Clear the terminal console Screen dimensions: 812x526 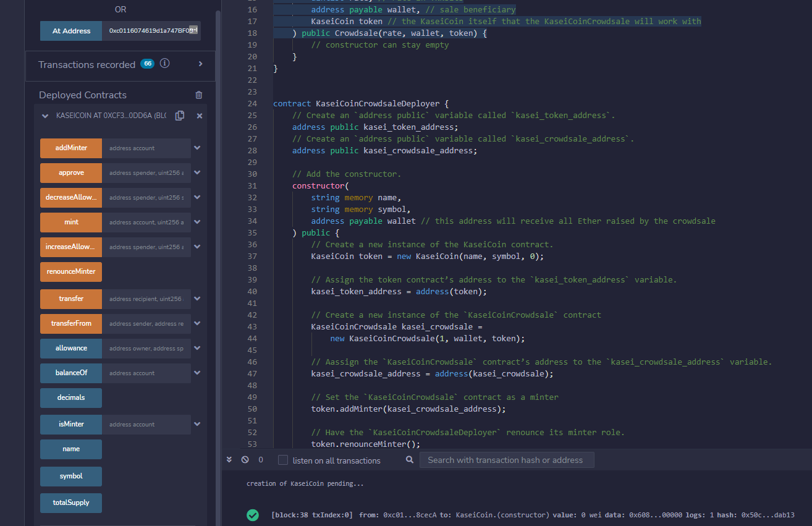point(245,459)
